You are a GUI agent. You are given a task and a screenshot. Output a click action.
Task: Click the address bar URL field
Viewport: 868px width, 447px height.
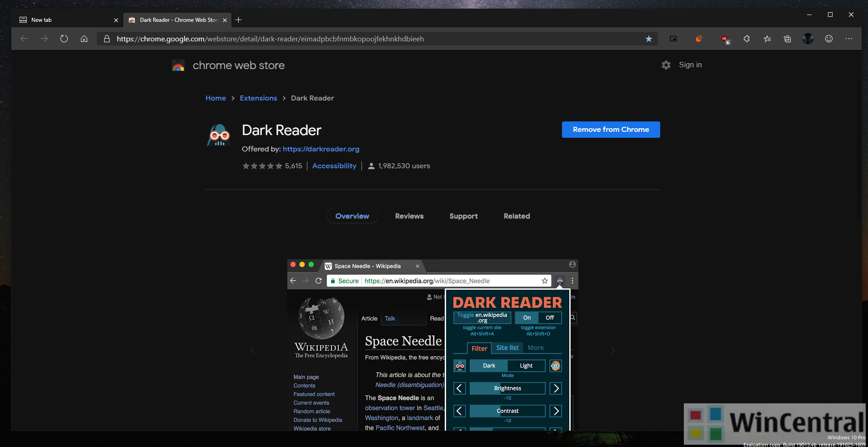377,39
